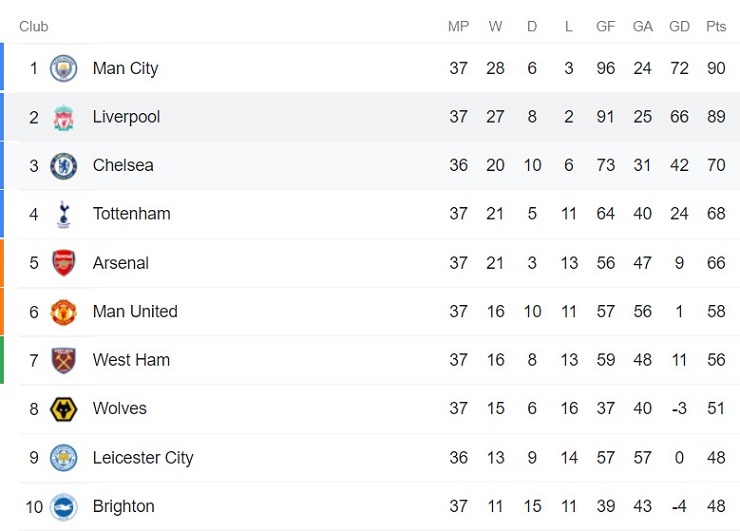Viewport: 740px width, 531px height.
Task: Click the Brighton team name
Action: [x=123, y=506]
